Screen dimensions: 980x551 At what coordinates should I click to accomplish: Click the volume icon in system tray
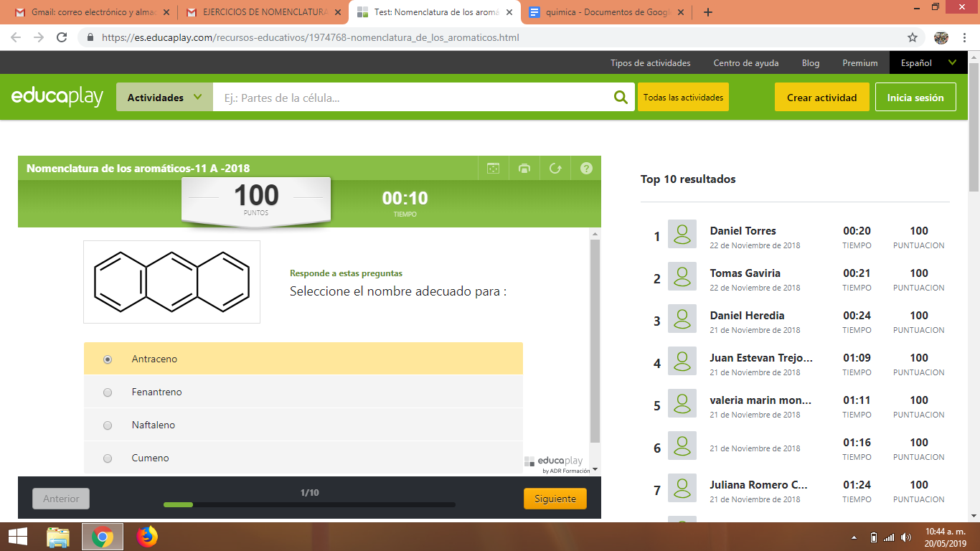pos(906,537)
